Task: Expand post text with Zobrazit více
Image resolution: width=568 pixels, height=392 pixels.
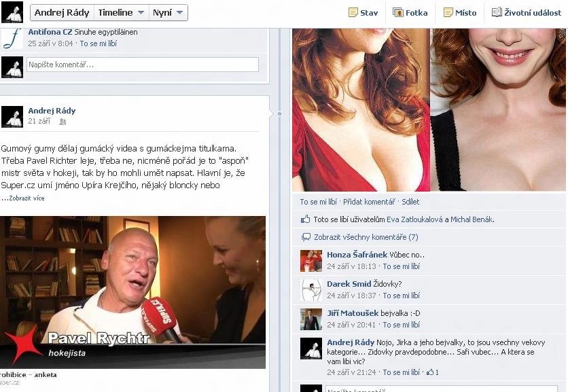Action: pos(26,198)
